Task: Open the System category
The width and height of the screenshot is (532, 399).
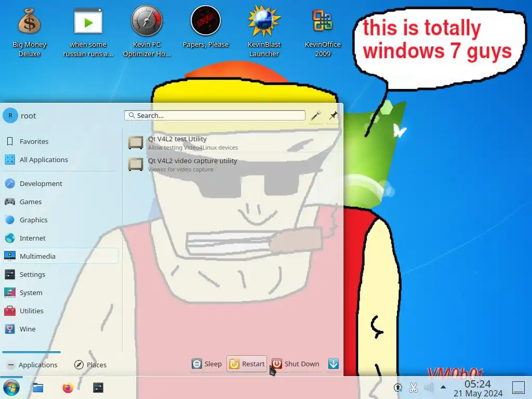Action: click(x=61, y=292)
